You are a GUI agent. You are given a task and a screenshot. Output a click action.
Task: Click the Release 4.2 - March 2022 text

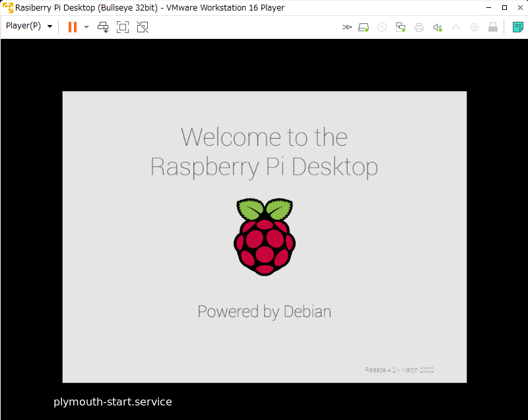click(399, 370)
